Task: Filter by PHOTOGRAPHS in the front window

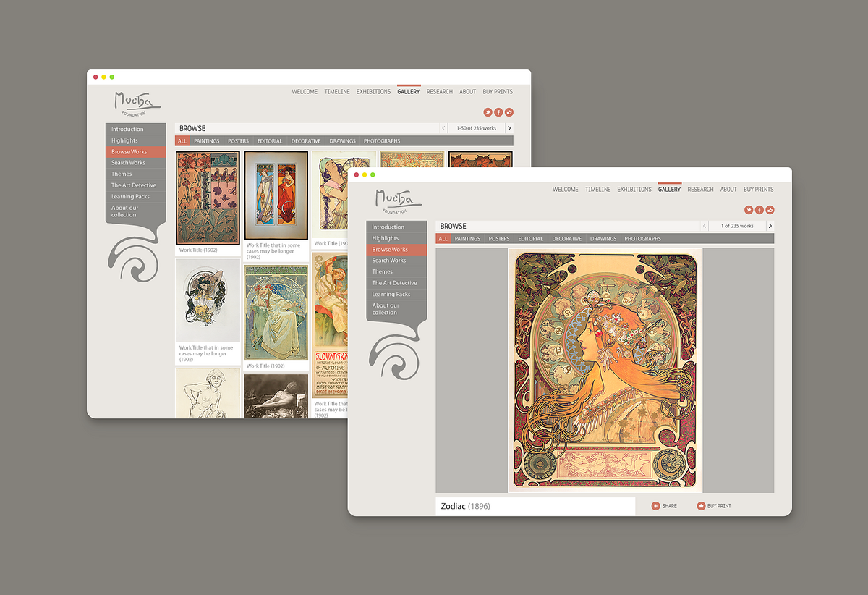Action: (643, 238)
